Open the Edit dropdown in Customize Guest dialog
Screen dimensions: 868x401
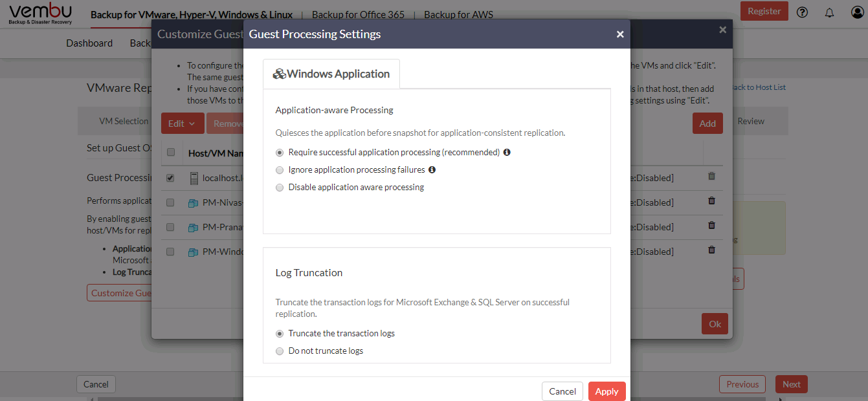(183, 124)
